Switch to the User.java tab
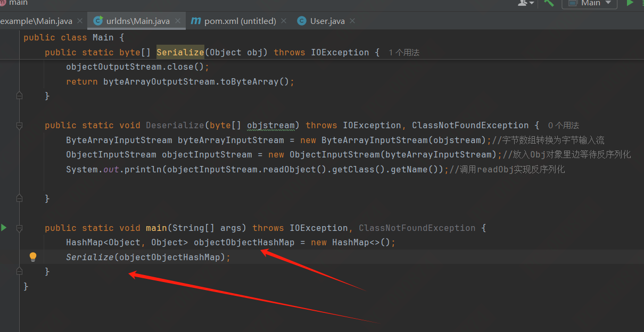The height and width of the screenshot is (332, 644). pyautogui.click(x=327, y=21)
